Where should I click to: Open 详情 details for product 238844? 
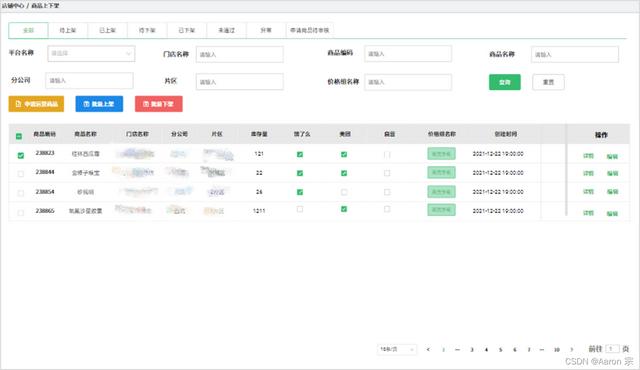click(x=588, y=173)
